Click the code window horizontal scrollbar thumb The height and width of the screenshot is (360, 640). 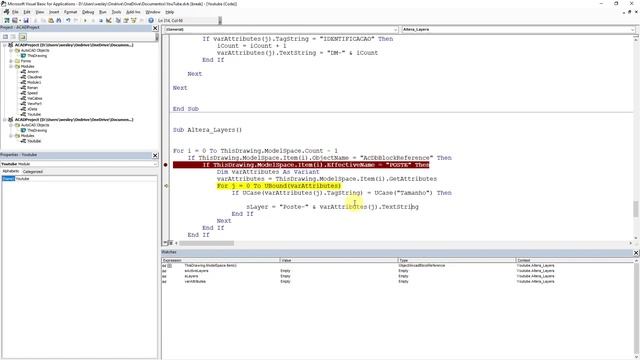coord(207,243)
